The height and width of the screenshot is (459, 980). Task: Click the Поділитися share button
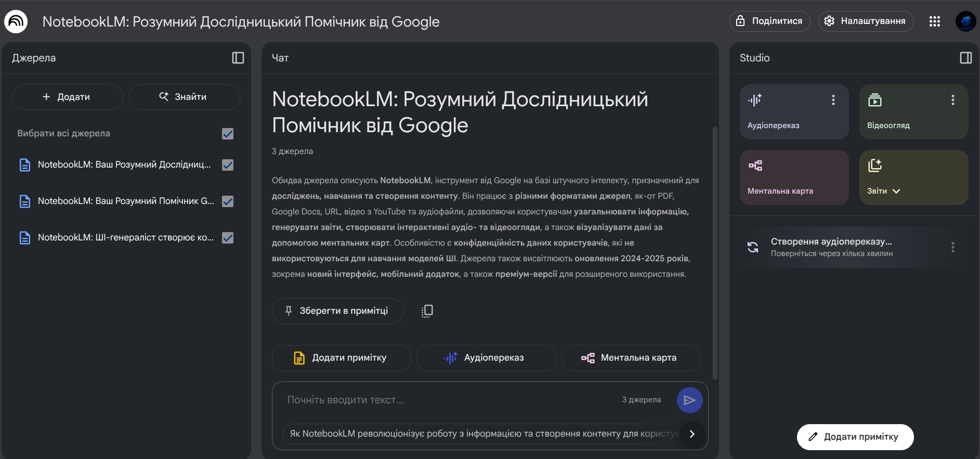pyautogui.click(x=770, y=21)
